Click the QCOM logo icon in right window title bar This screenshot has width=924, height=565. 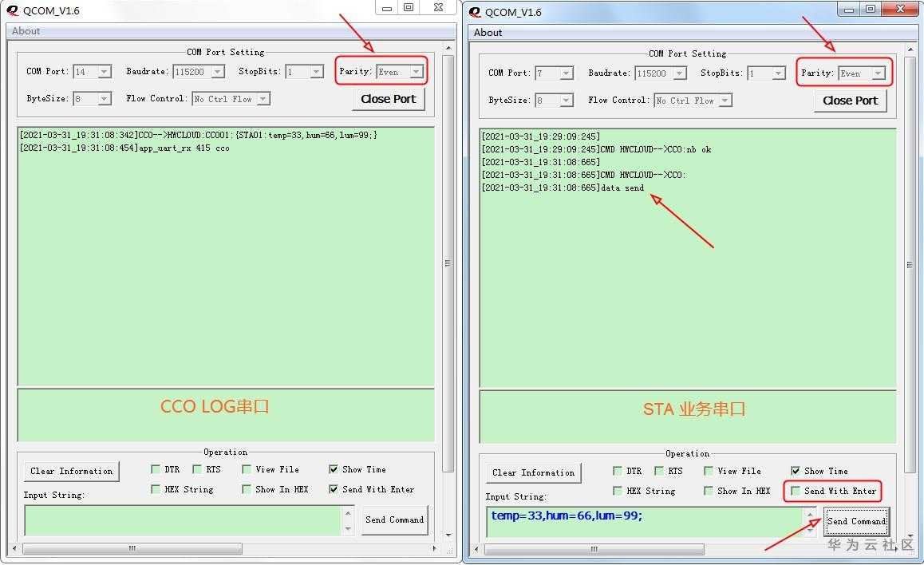475,13
